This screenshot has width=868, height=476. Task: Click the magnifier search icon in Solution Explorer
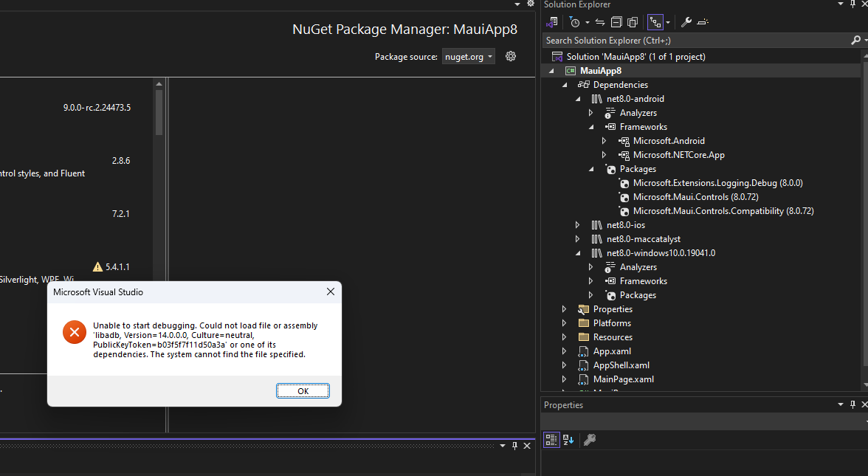pos(856,40)
